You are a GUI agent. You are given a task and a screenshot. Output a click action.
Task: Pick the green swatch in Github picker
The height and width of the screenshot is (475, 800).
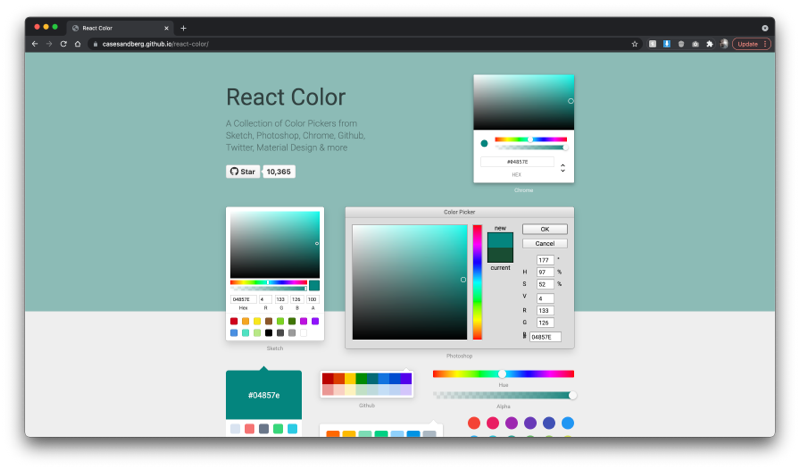(x=361, y=378)
